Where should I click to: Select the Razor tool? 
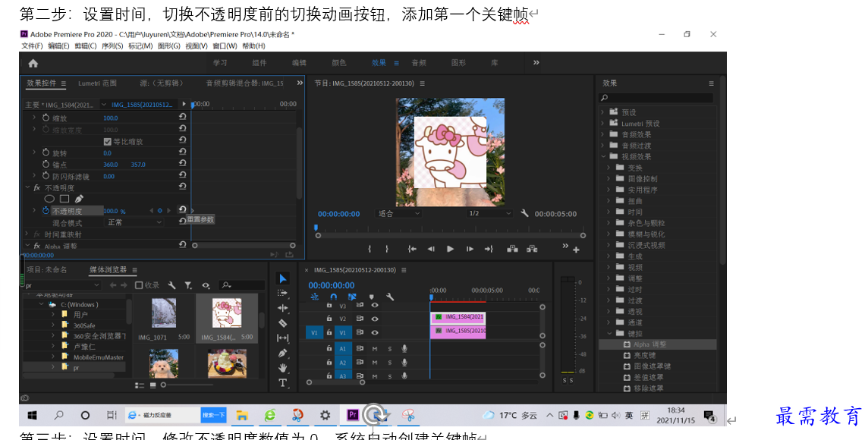click(282, 323)
